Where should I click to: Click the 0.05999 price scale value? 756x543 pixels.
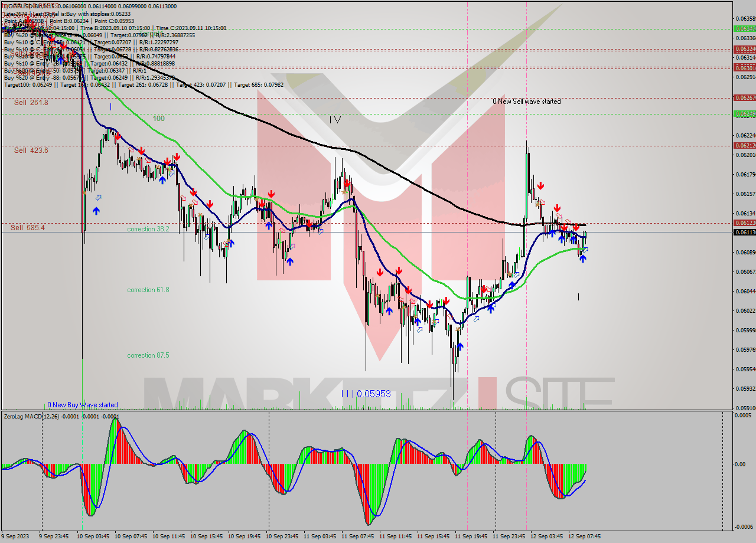point(746,330)
